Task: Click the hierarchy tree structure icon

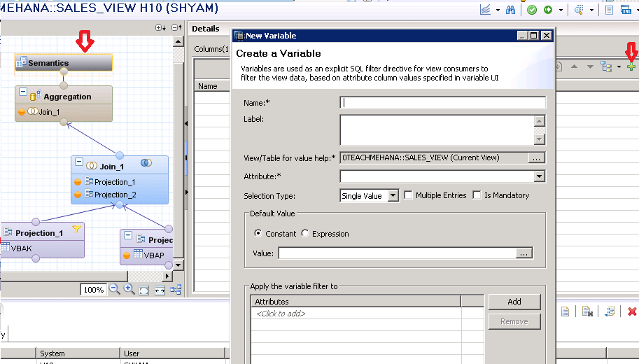Action: pyautogui.click(x=606, y=66)
